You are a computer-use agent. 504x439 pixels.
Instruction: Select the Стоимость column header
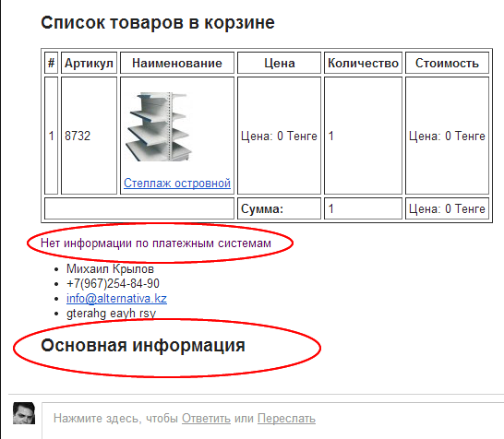(x=447, y=63)
